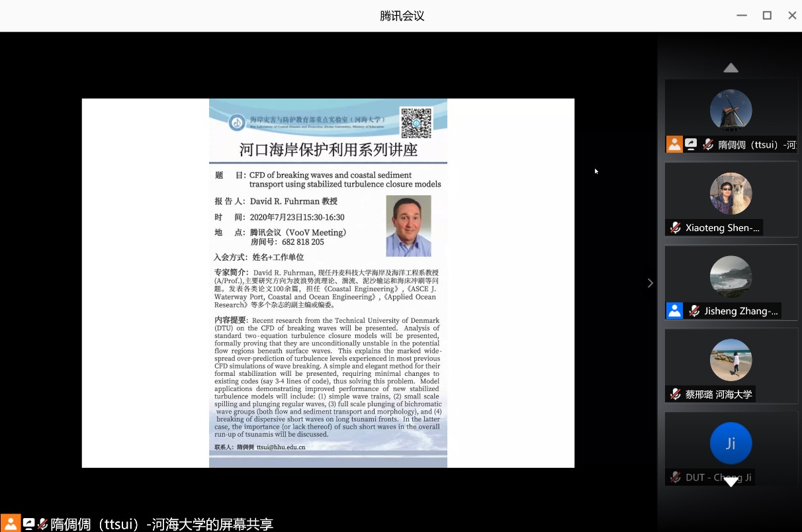Click blue co-host icon next to Jisheng Zhang
This screenshot has height=532, width=802.
pyautogui.click(x=674, y=311)
